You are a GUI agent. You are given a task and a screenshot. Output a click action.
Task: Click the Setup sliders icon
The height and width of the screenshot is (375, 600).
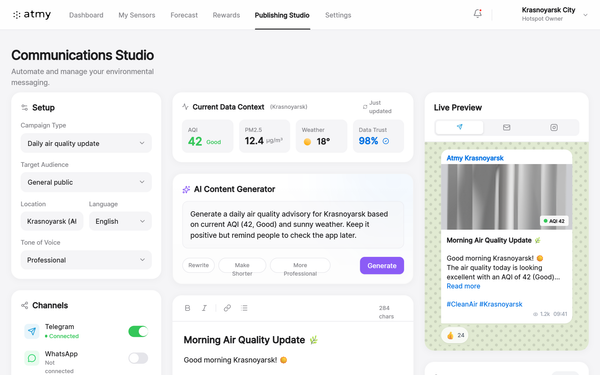pyautogui.click(x=24, y=108)
